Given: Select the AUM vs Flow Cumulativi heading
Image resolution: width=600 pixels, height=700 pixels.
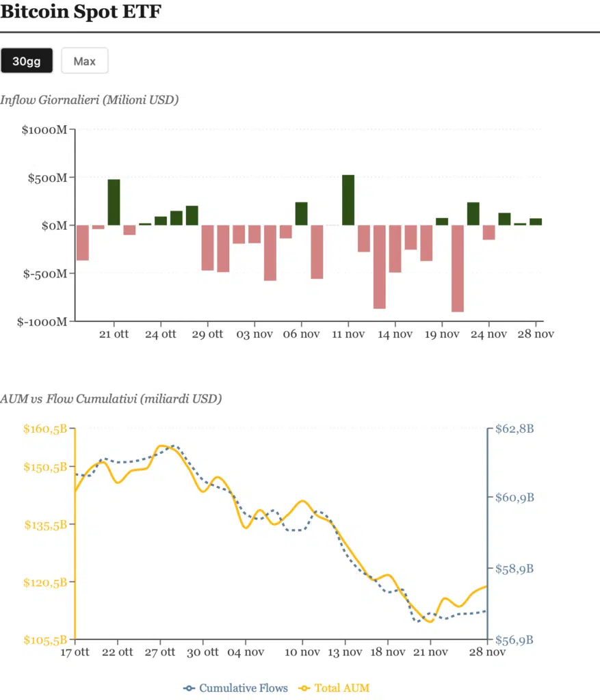Looking at the screenshot, I should pyautogui.click(x=112, y=399).
